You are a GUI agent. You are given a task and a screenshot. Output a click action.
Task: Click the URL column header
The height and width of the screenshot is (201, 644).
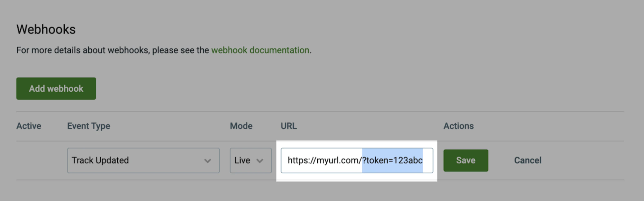(288, 126)
